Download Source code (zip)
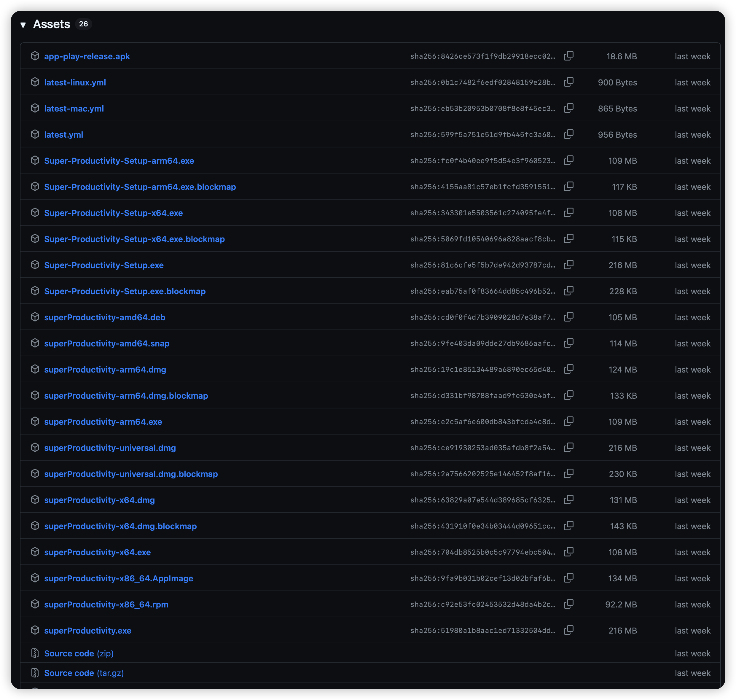 click(79, 654)
